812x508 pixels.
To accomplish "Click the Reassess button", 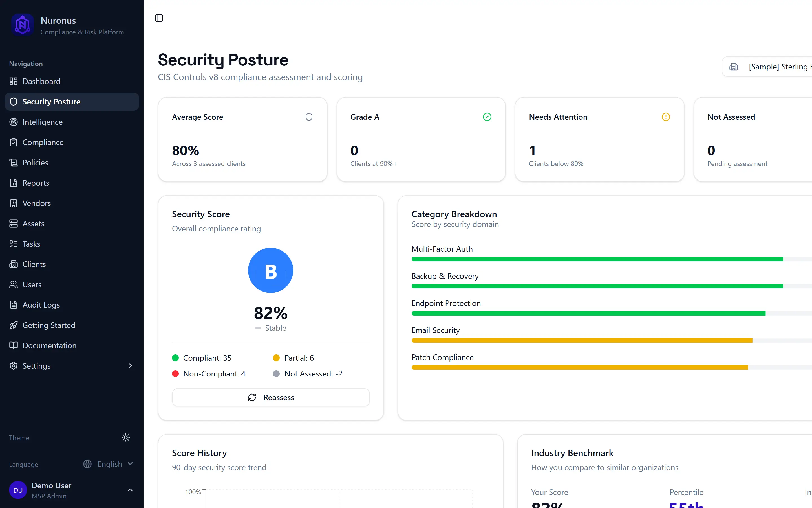I will click(x=270, y=397).
